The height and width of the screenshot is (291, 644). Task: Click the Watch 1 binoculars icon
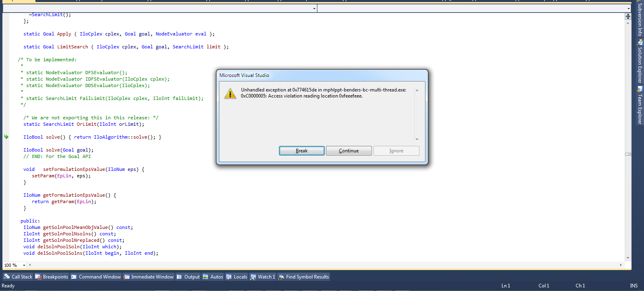pos(253,277)
